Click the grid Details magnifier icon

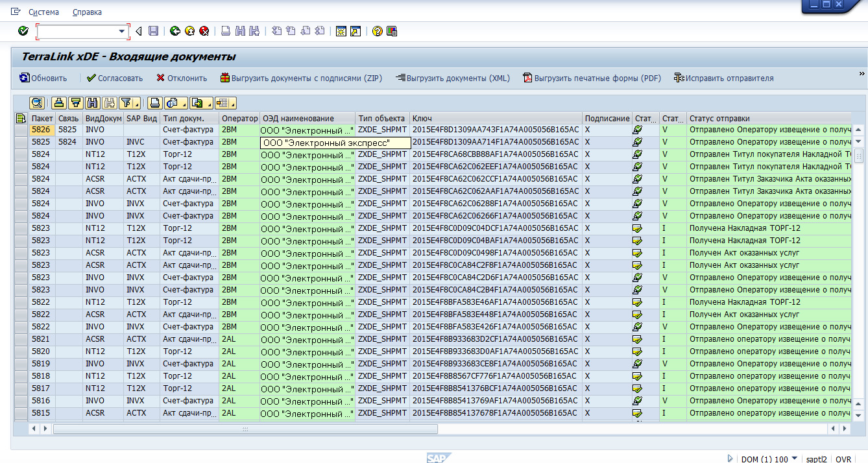(37, 102)
